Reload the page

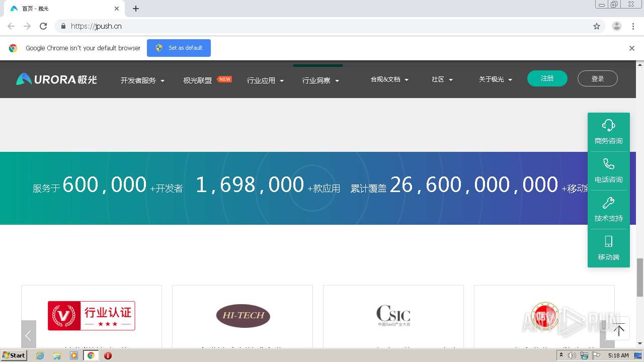coord(43,26)
